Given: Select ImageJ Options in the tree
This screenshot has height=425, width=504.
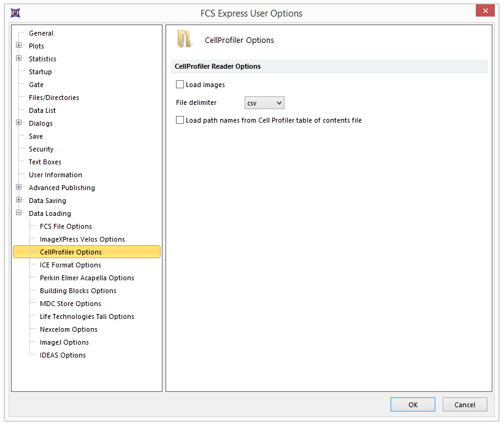Looking at the screenshot, I should coord(64,342).
